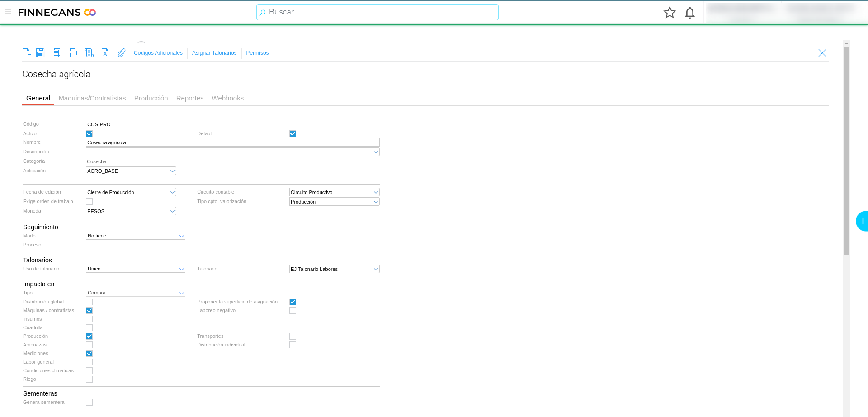The image size is (868, 417).
Task: Switch to the Maquinas/Contratistas tab
Action: (92, 98)
